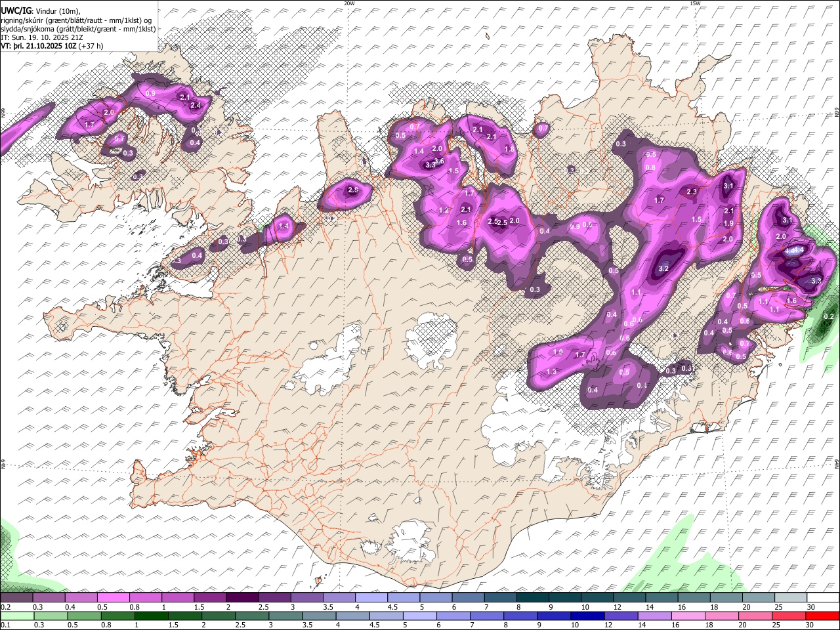Select the white swatch labeled 30 in the snow scale

[822, 597]
